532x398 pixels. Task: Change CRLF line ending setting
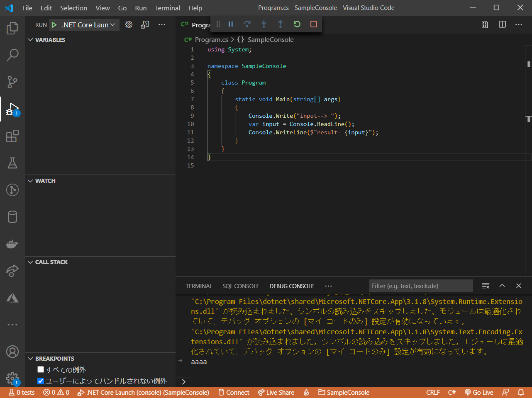click(433, 393)
